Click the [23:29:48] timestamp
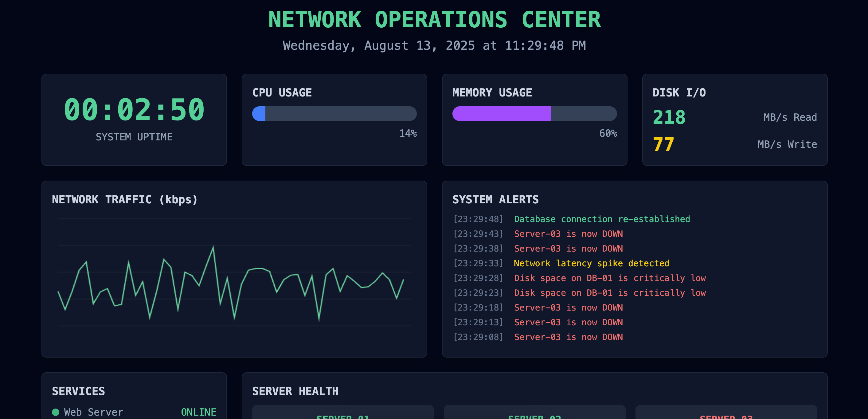 tap(478, 219)
